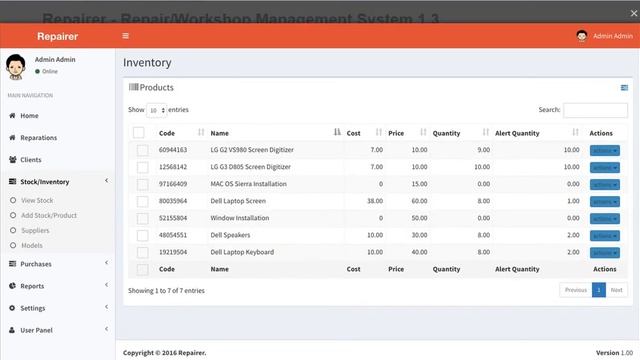Open actions dropdown for Window Installation
Screen dimensions: 640x360
604,219
